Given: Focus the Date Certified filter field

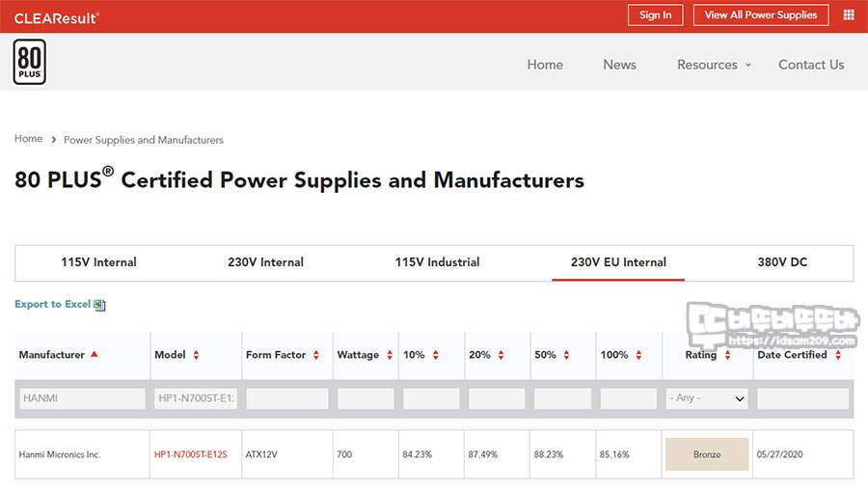Looking at the screenshot, I should point(802,398).
